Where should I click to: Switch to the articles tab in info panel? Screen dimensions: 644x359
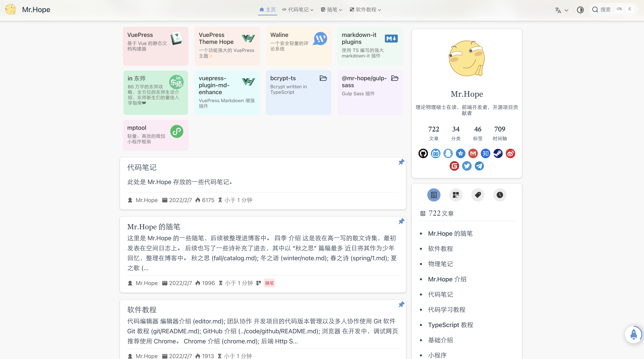434,195
